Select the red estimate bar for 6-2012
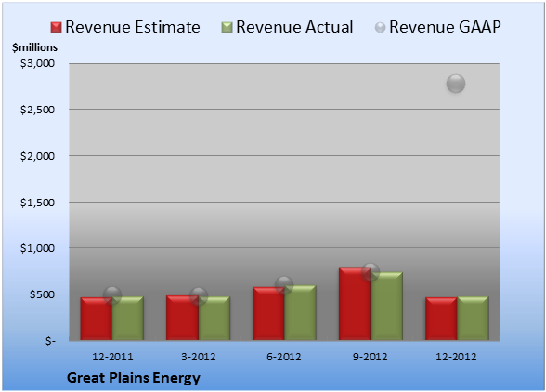 [268, 314]
